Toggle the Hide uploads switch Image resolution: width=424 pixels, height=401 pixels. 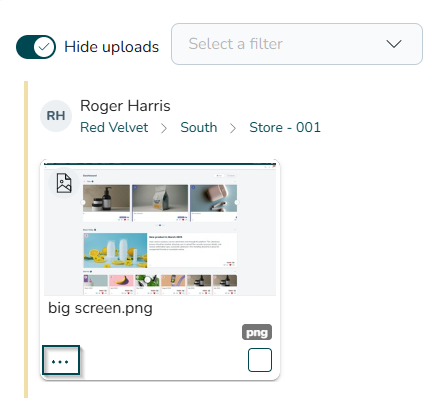[36, 47]
